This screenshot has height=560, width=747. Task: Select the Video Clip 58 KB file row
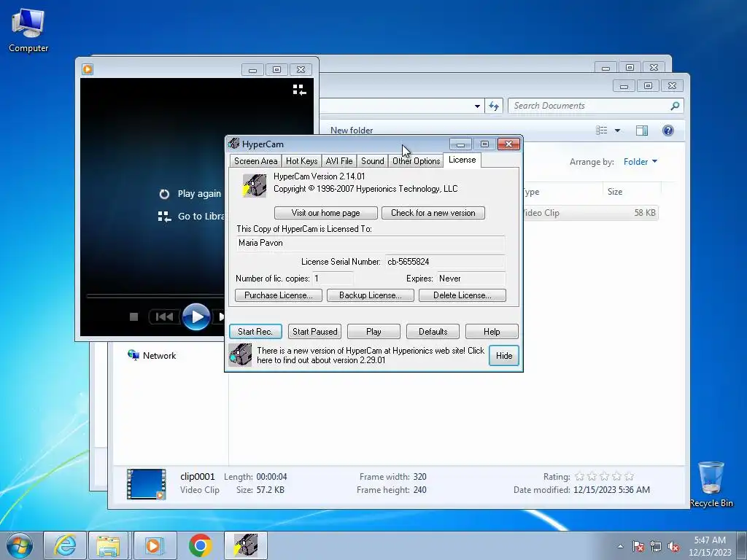coord(590,213)
